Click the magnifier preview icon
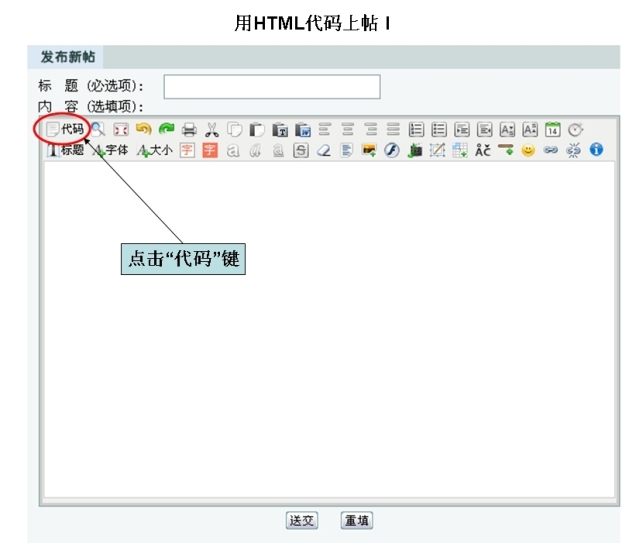The image size is (640, 543). coord(98,129)
